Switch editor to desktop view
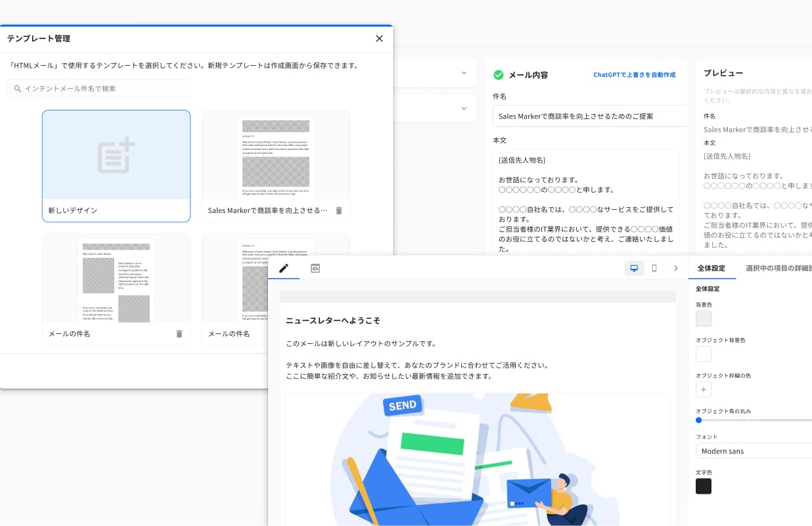This screenshot has width=812, height=526. [x=634, y=268]
